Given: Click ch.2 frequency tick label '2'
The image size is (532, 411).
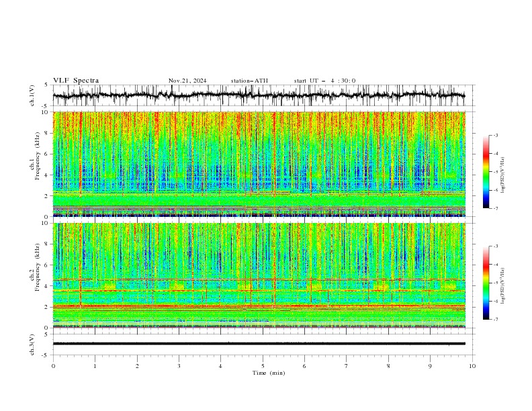Looking at the screenshot, I should click(x=48, y=307).
